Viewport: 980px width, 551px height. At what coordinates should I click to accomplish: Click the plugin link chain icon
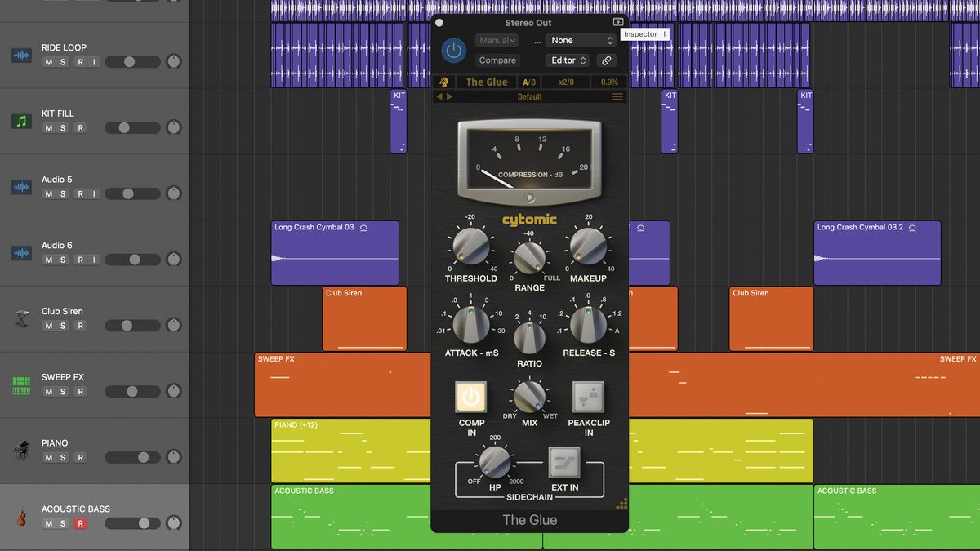point(606,60)
